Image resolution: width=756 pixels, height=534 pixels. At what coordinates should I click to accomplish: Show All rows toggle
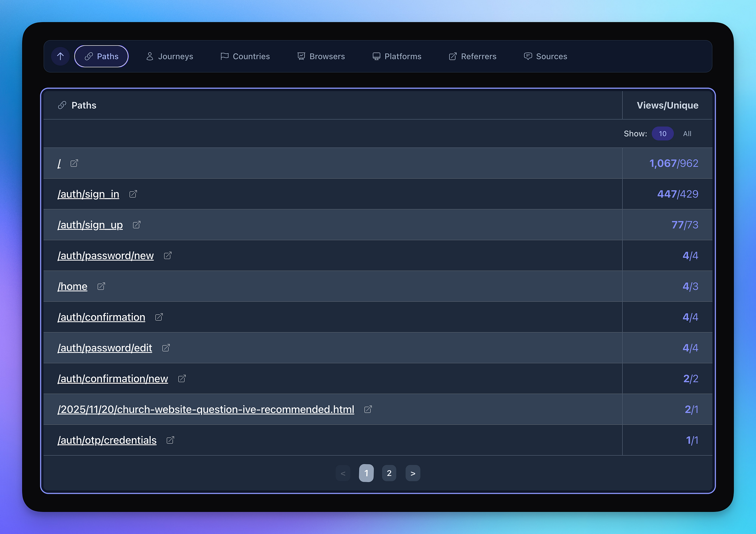[687, 134]
